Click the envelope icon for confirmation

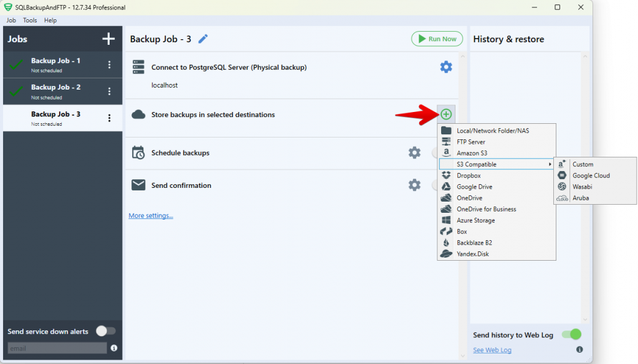(138, 185)
